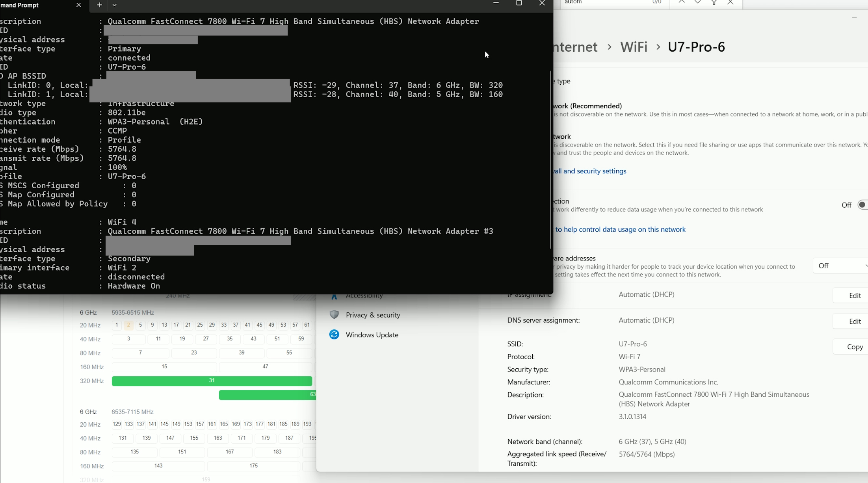Select 160 MHz channel 15 block
Screen dimensions: 868x483
[x=164, y=367]
